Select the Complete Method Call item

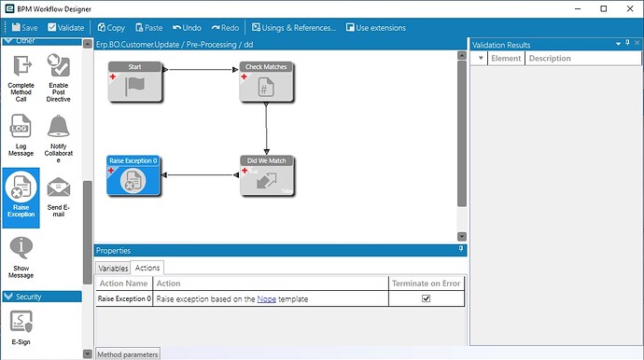[21, 78]
